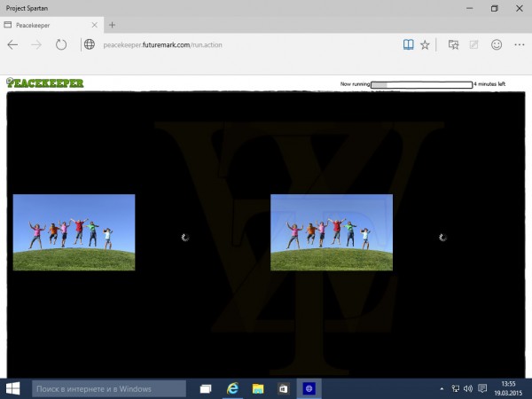Screen dimensions: 532x399
Task: Expand hidden system tray icons arrow
Action: (442, 388)
